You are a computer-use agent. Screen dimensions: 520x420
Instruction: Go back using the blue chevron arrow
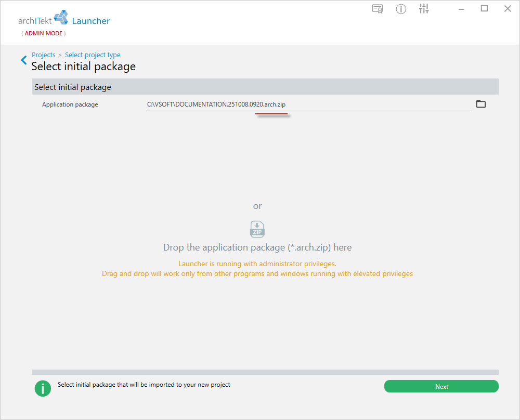pos(24,60)
